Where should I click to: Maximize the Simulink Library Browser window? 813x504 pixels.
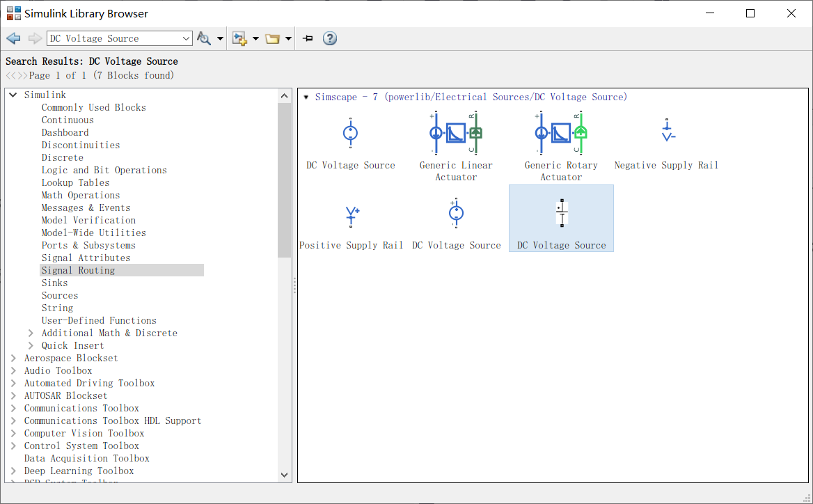tap(750, 13)
